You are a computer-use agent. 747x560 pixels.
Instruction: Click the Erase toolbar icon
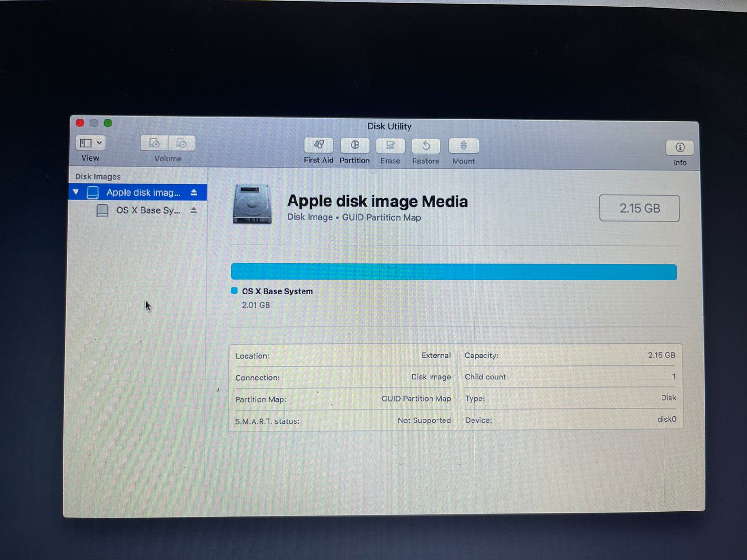[x=390, y=146]
